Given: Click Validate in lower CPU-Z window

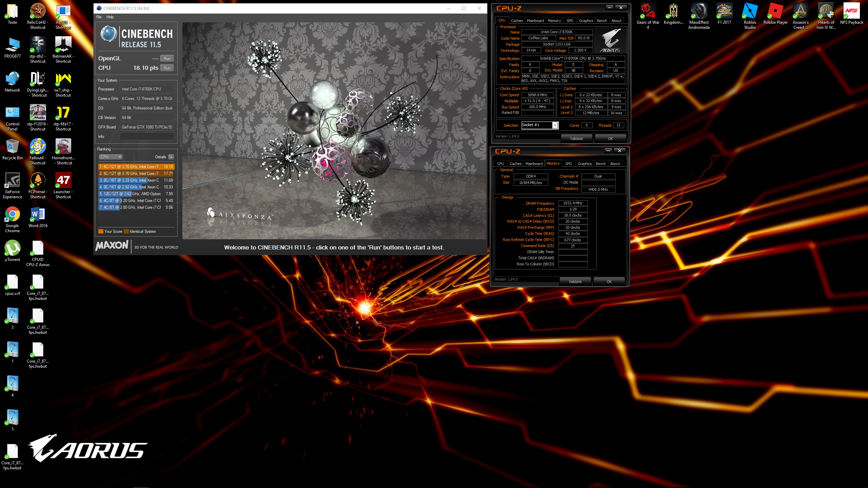Looking at the screenshot, I should pos(575,282).
